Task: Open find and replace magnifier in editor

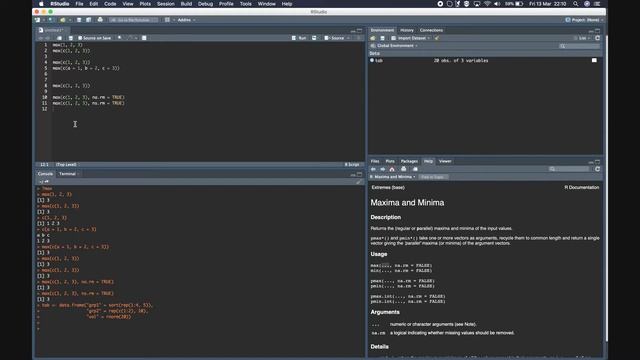Action: [x=120, y=38]
